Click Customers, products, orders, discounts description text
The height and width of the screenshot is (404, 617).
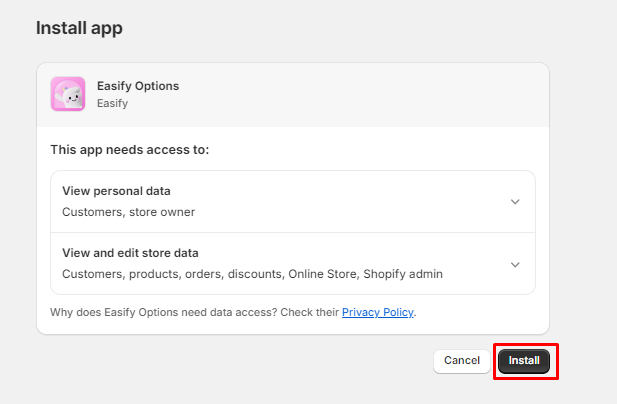[x=252, y=274]
